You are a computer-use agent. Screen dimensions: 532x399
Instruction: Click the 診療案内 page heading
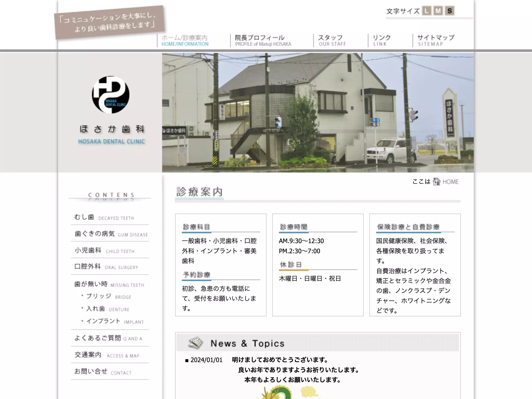(x=199, y=192)
